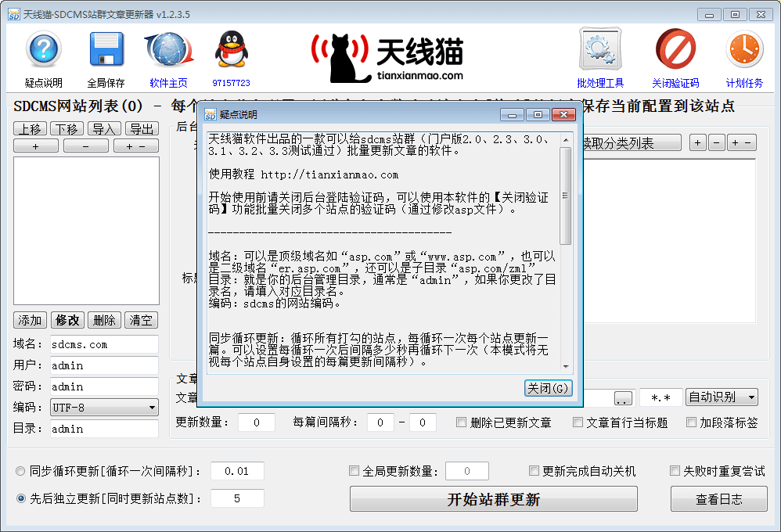Click the main window SD title icon

pos(13,14)
